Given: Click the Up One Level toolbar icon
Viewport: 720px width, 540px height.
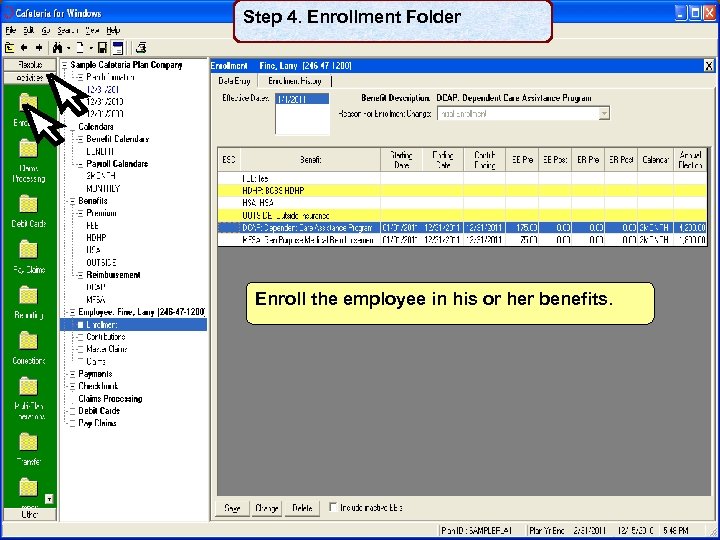Looking at the screenshot, I should point(9,47).
